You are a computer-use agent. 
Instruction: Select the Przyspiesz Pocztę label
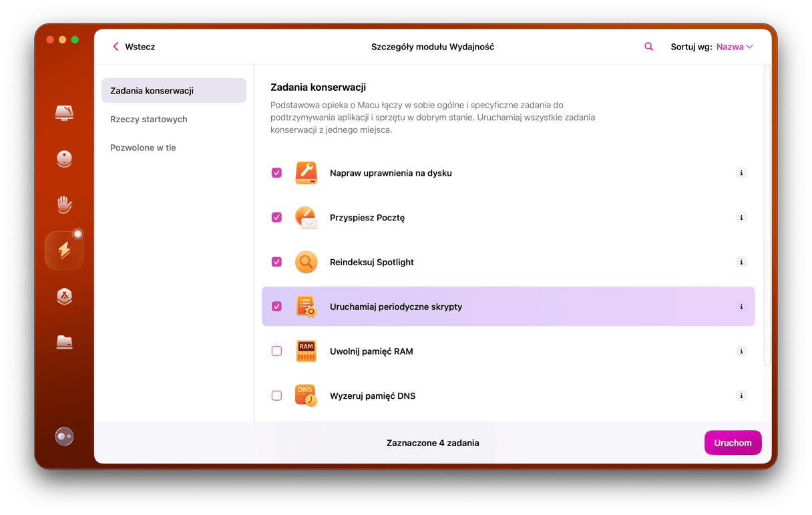click(x=367, y=218)
